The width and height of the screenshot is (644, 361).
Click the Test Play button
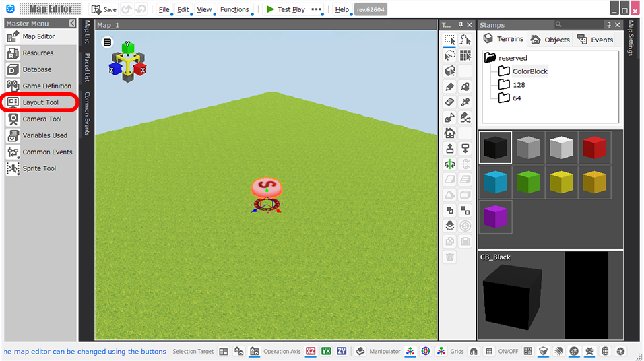click(x=285, y=9)
